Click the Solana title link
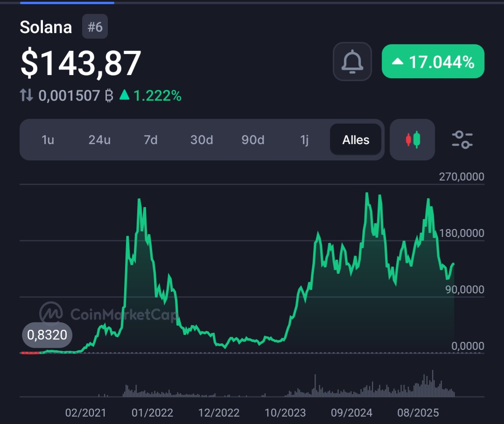Screen dimensions: 504x424 (x=46, y=27)
